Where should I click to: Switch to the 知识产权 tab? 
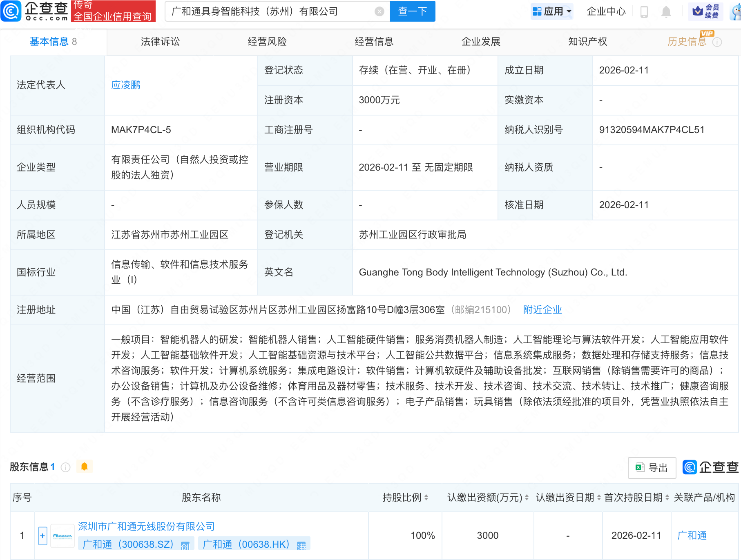[x=587, y=42]
